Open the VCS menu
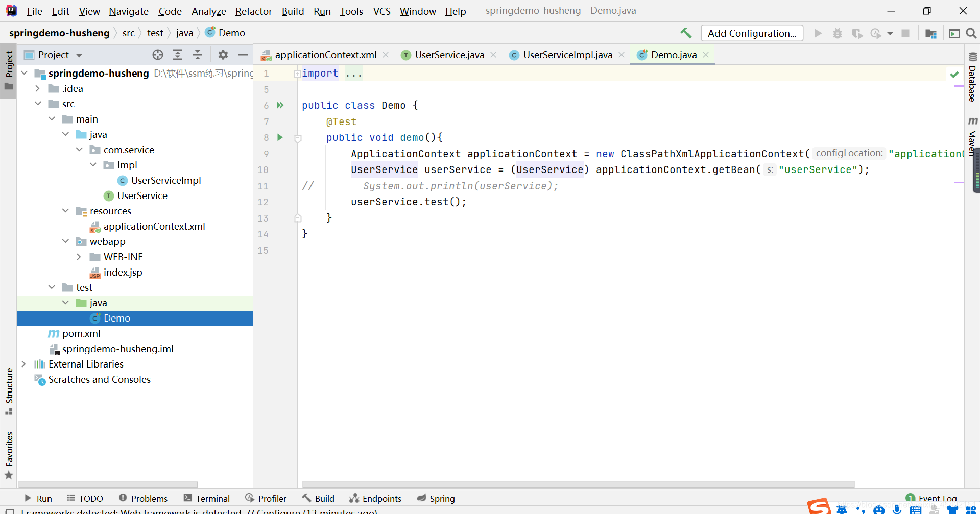Image resolution: width=980 pixels, height=514 pixels. click(x=381, y=11)
